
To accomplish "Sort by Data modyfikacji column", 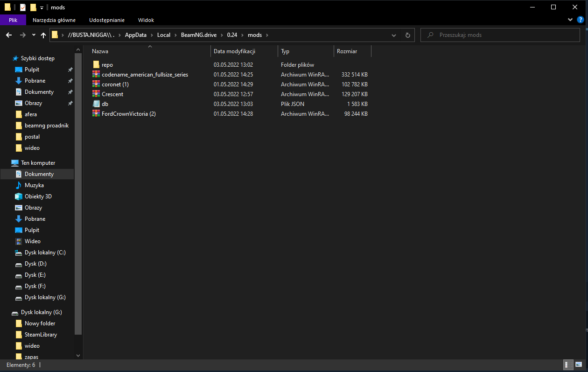I will click(244, 51).
